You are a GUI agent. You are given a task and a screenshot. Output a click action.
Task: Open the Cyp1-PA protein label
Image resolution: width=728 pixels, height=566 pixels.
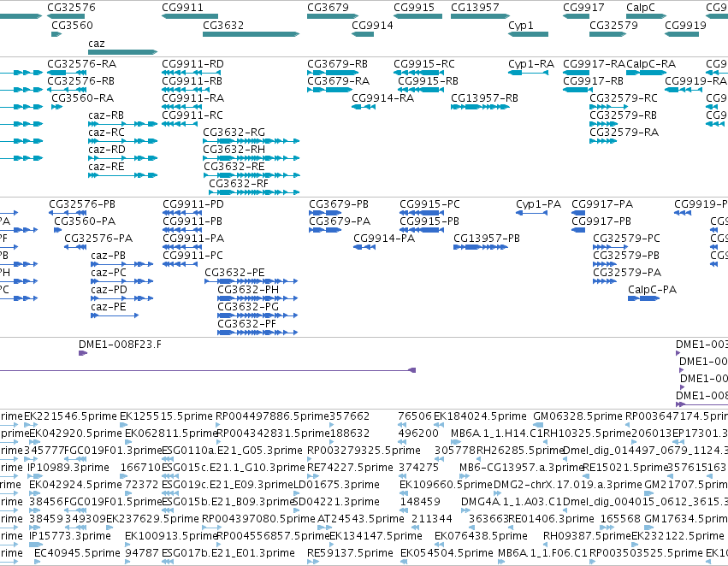click(539, 204)
